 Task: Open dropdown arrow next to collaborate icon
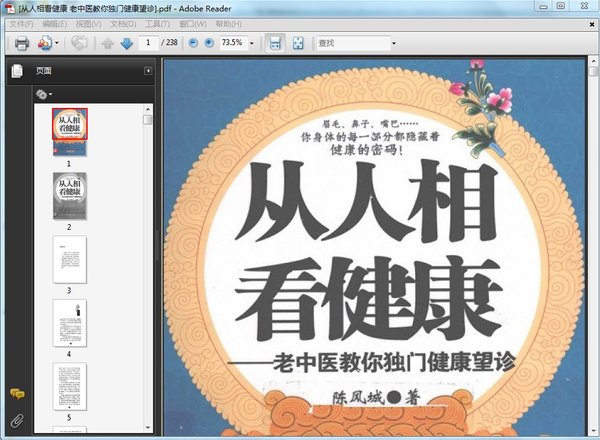coord(57,43)
